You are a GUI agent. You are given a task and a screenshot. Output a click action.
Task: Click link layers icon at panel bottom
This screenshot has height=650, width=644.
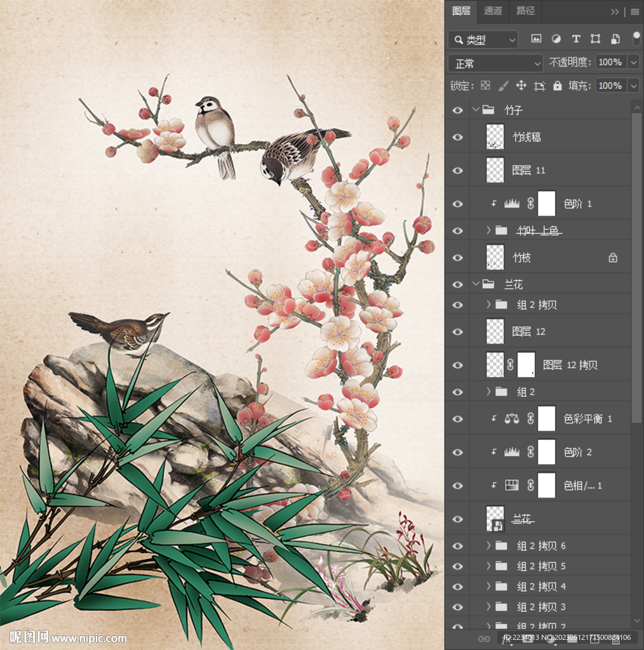(x=484, y=639)
